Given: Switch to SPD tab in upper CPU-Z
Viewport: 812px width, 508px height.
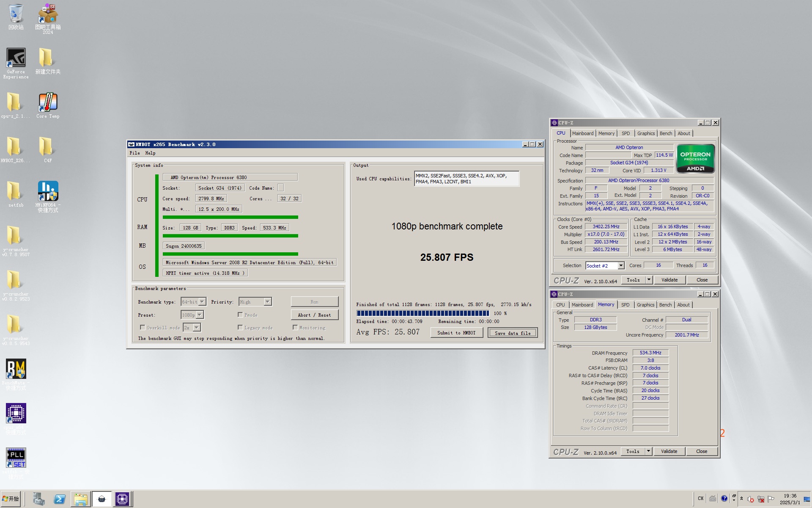Looking at the screenshot, I should coord(625,133).
